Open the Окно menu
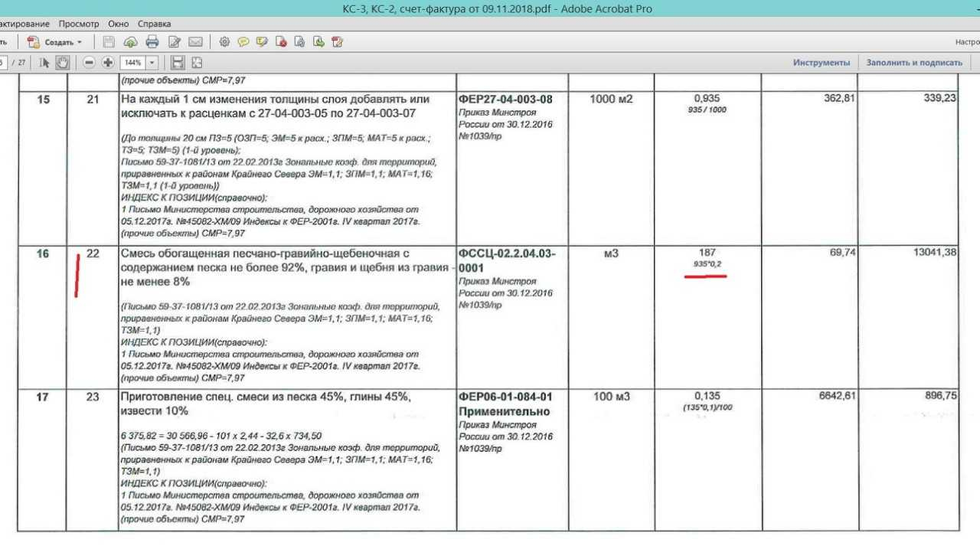 (119, 24)
